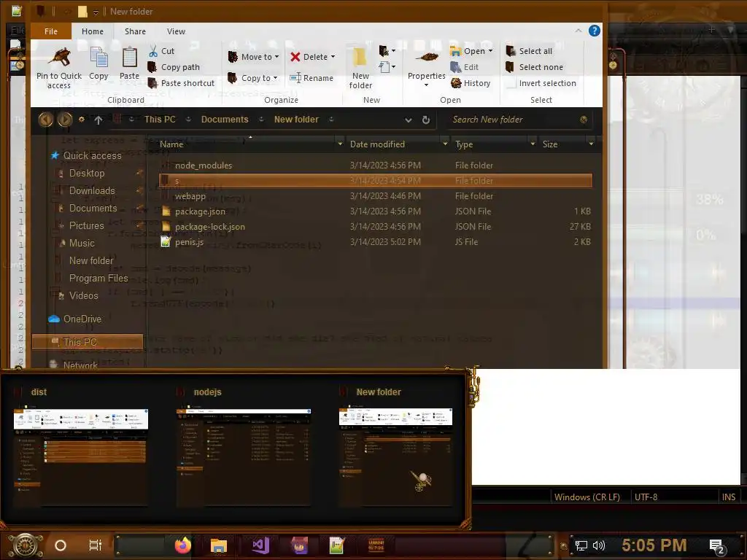The image size is (747, 560).
Task: Switch to the Home ribbon tab
Action: coord(93,31)
